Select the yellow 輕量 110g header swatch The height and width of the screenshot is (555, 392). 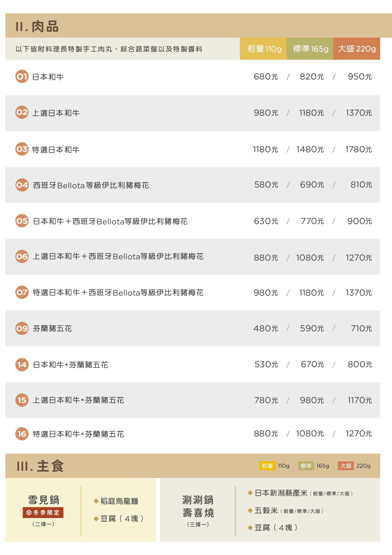pos(263,49)
